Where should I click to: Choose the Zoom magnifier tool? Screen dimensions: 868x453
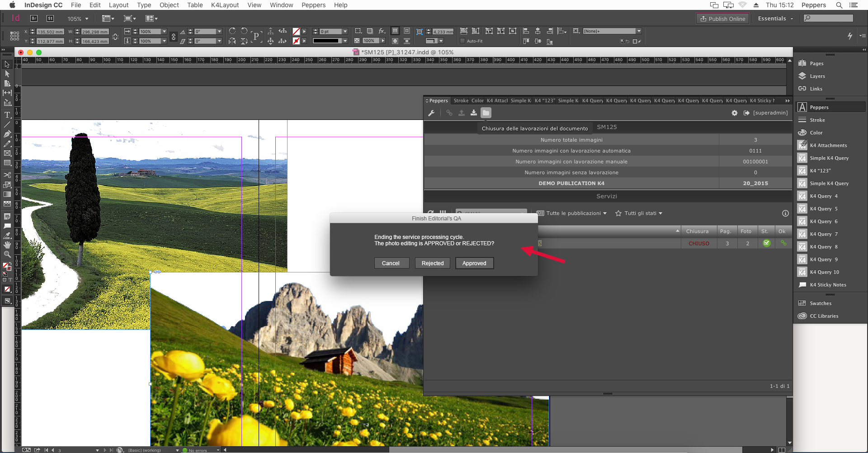point(7,254)
